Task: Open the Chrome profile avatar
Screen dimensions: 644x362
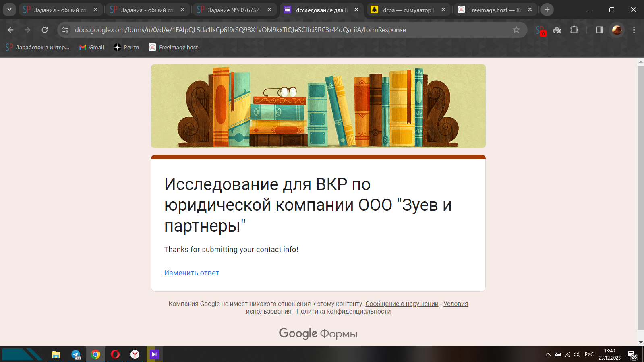Action: click(617, 30)
